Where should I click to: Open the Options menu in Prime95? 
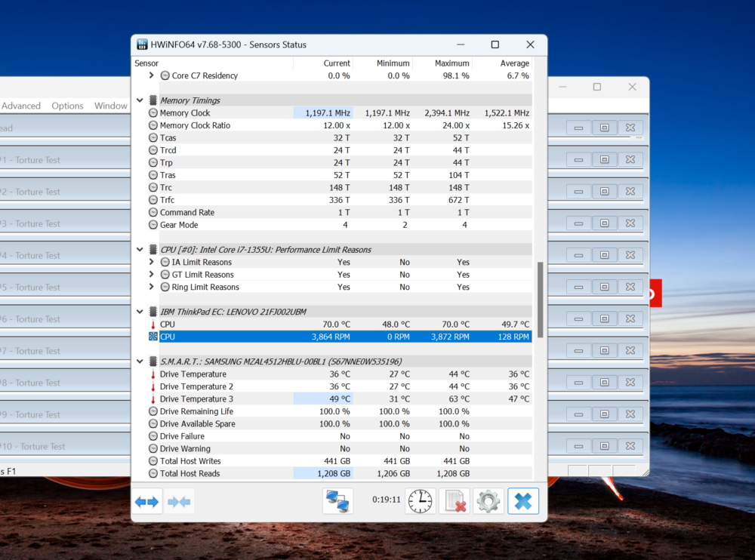[67, 105]
